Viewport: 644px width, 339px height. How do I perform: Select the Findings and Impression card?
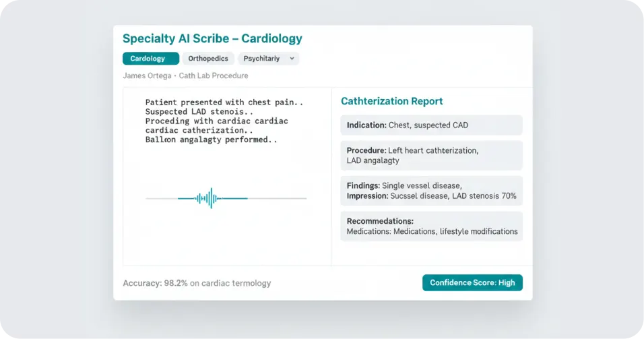tap(431, 191)
